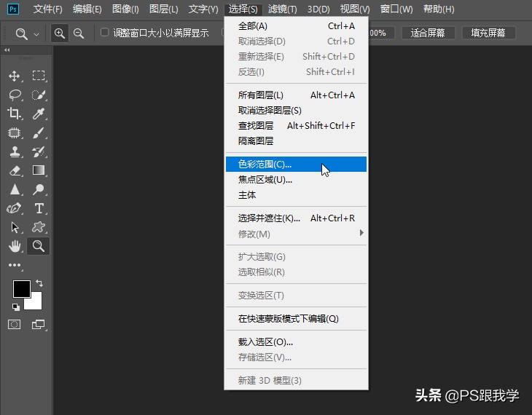The height and width of the screenshot is (415, 532).
Task: Click the Zoom Out magnifier option
Action: click(x=79, y=33)
